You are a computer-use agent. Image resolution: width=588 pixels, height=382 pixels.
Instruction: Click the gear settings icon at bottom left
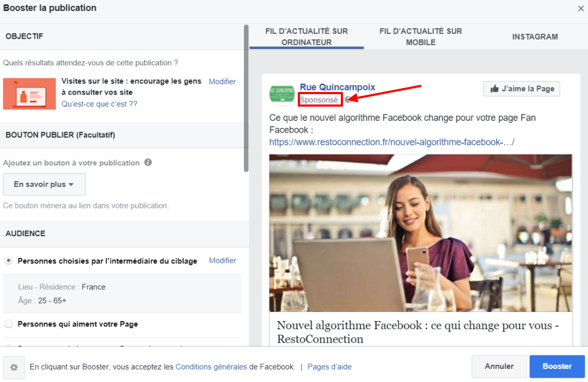pyautogui.click(x=14, y=367)
